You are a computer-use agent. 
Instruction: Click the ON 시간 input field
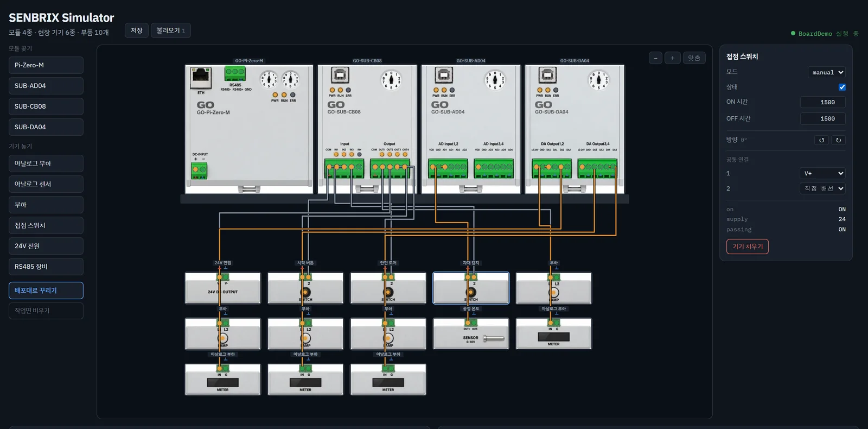(822, 102)
